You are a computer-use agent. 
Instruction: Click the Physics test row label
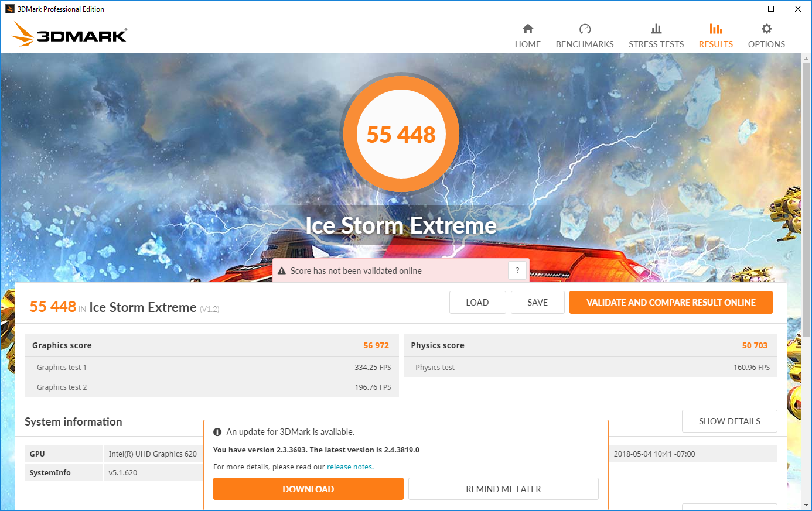click(435, 368)
